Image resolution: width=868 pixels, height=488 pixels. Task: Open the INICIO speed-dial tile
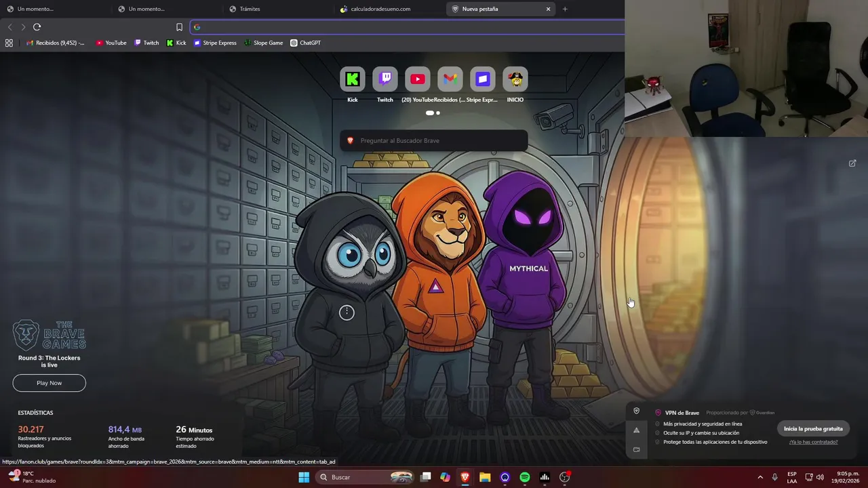515,79
